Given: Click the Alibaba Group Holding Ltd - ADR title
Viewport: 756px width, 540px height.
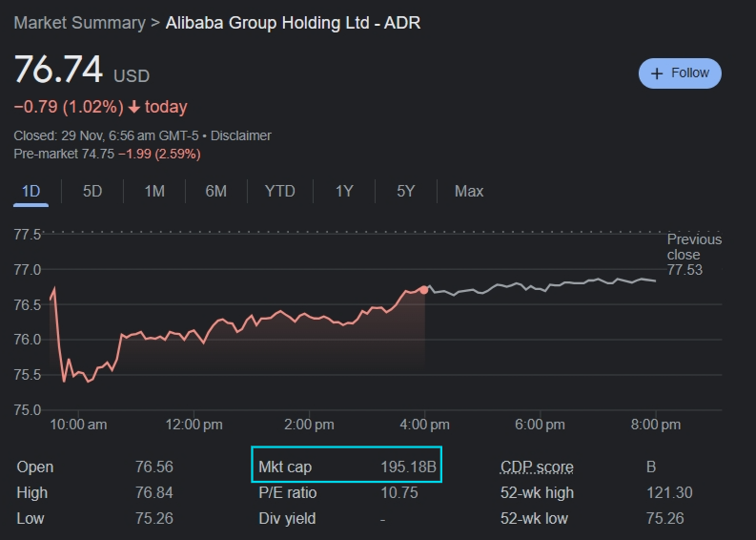Looking at the screenshot, I should pyautogui.click(x=293, y=23).
